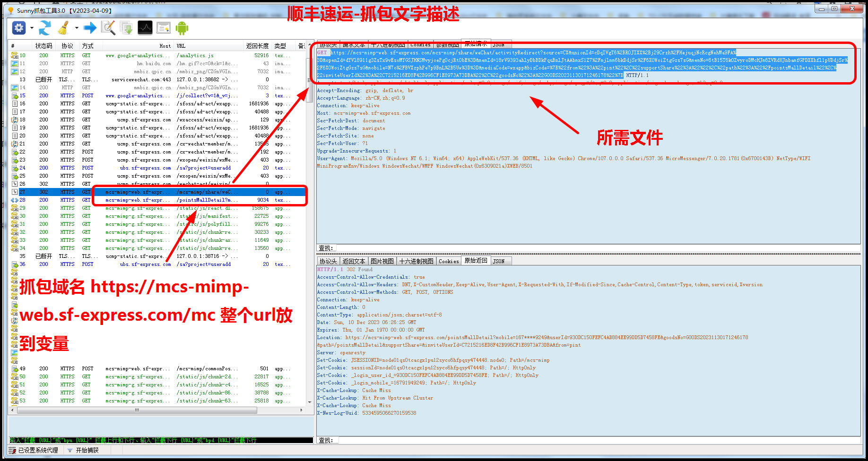The width and height of the screenshot is (868, 461).
Task: Switch to response 协议头 tab
Action: tap(328, 261)
